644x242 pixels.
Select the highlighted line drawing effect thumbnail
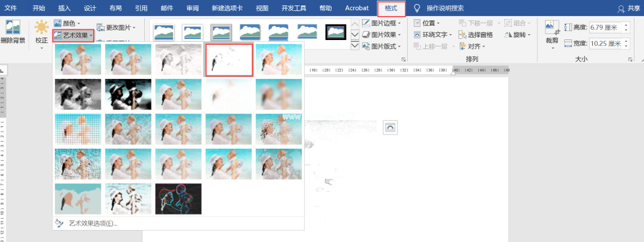click(x=229, y=60)
